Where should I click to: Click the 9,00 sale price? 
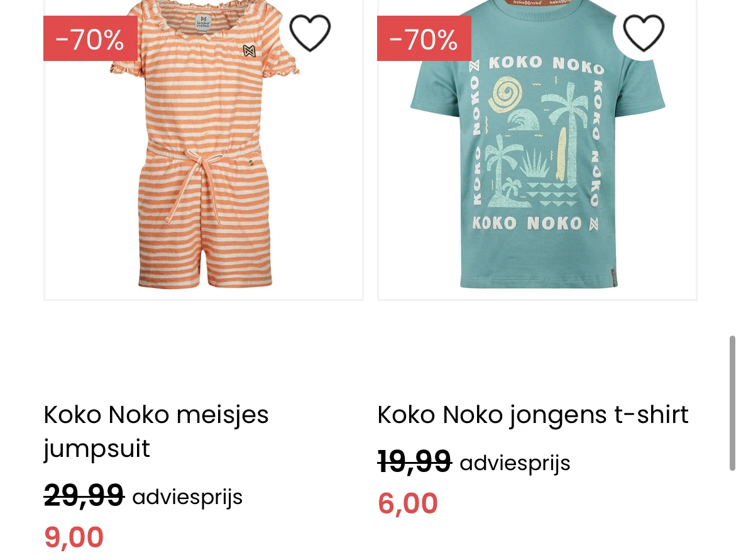coord(74,537)
